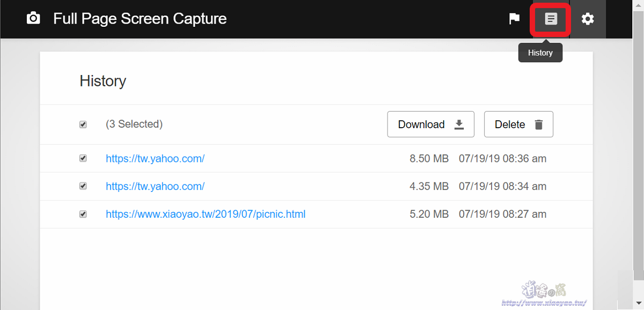Viewport: 644px width, 310px height.
Task: Uncheck the 4.35 MB yahoo capture
Action: pos(83,186)
